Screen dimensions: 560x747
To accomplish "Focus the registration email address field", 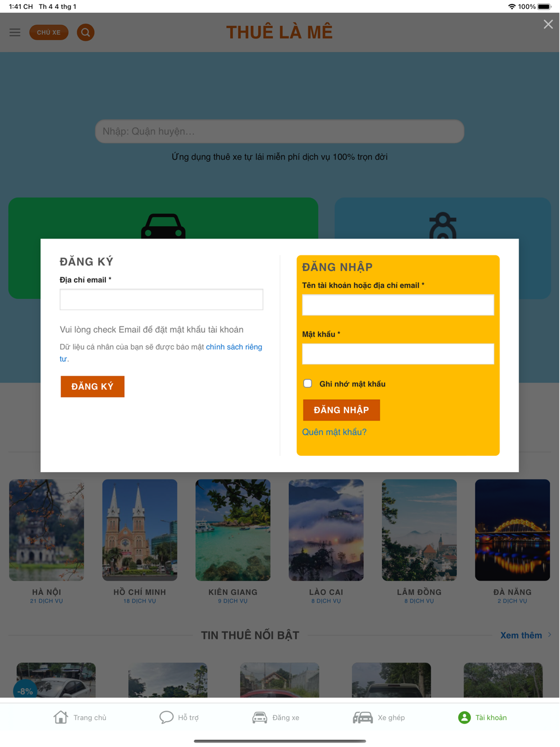I will [161, 300].
